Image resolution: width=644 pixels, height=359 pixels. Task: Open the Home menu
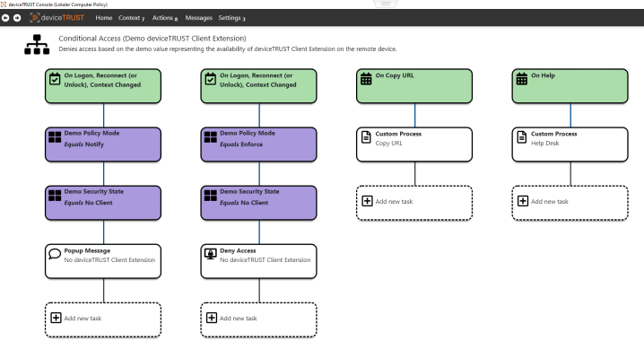click(x=104, y=18)
